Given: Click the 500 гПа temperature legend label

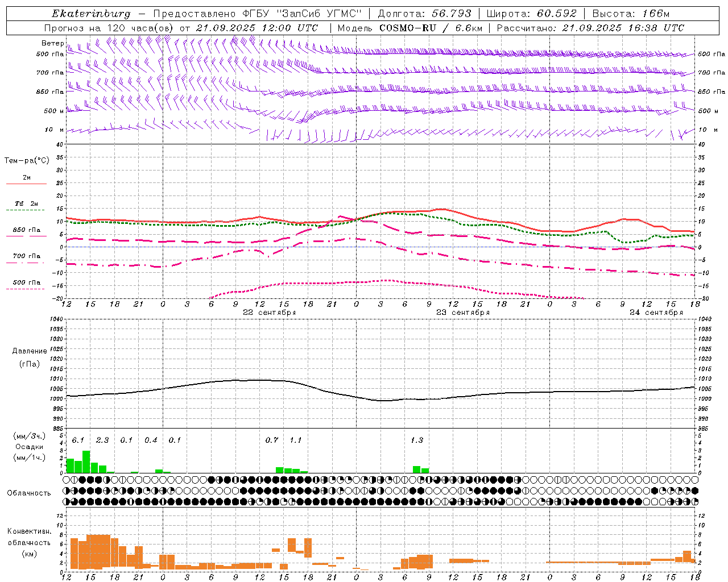Looking at the screenshot, I should coord(27,282).
